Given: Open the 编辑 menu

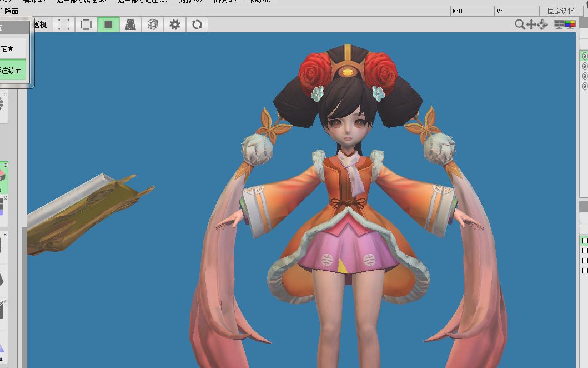Looking at the screenshot, I should (x=34, y=1).
